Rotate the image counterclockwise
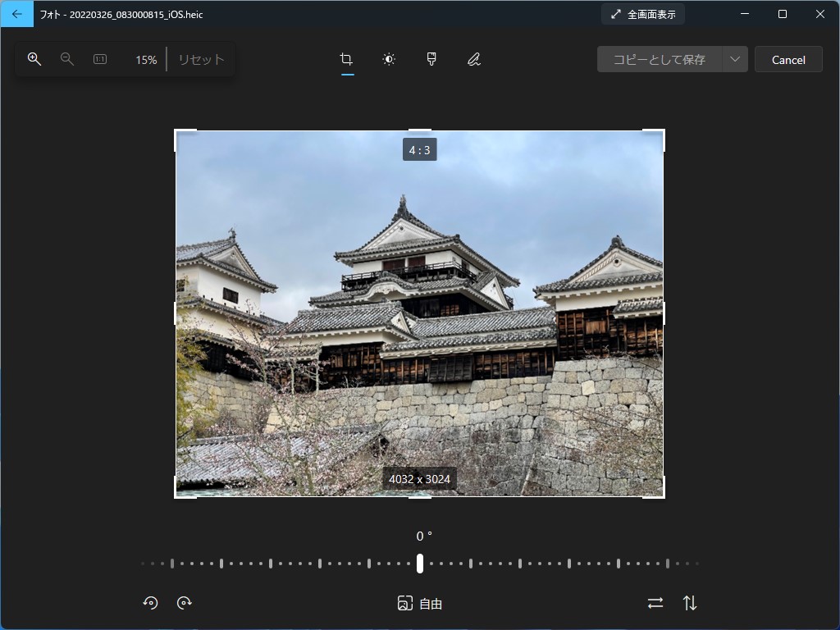The image size is (840, 630). pos(150,602)
